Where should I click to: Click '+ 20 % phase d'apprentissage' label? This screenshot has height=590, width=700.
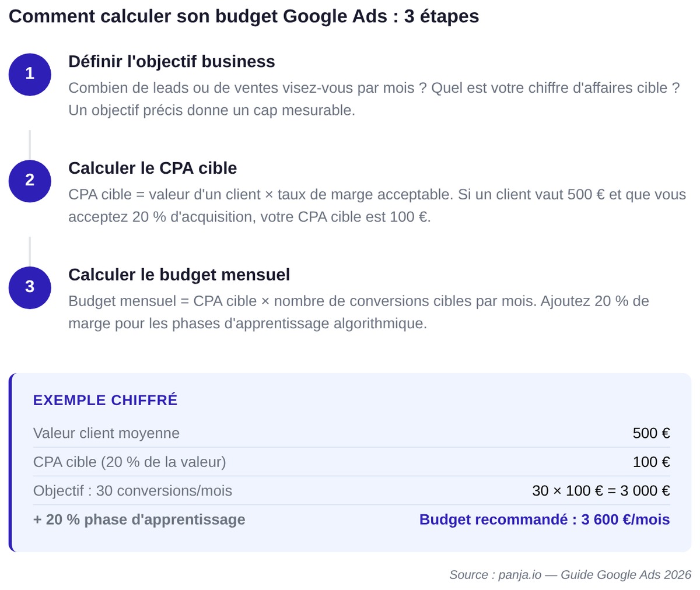click(x=139, y=520)
